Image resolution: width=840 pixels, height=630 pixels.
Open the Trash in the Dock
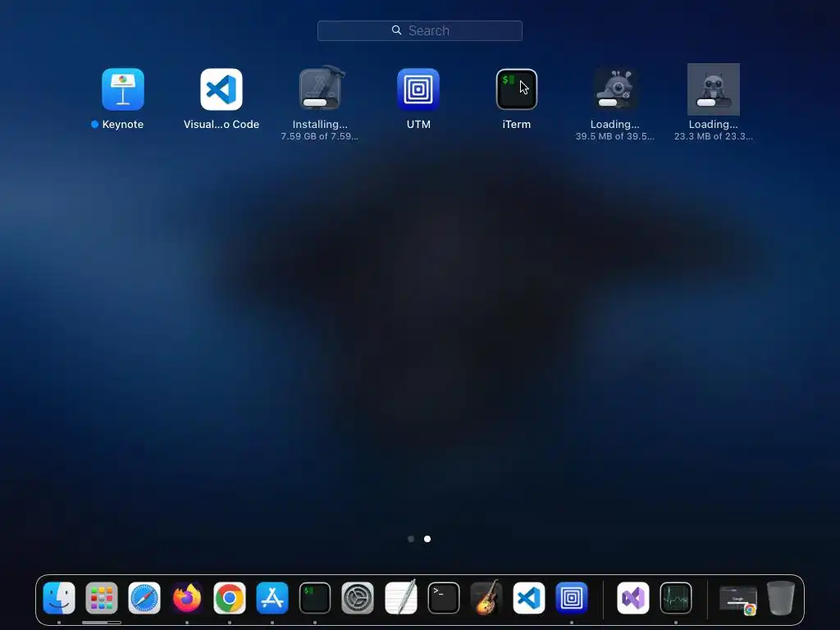pos(781,598)
